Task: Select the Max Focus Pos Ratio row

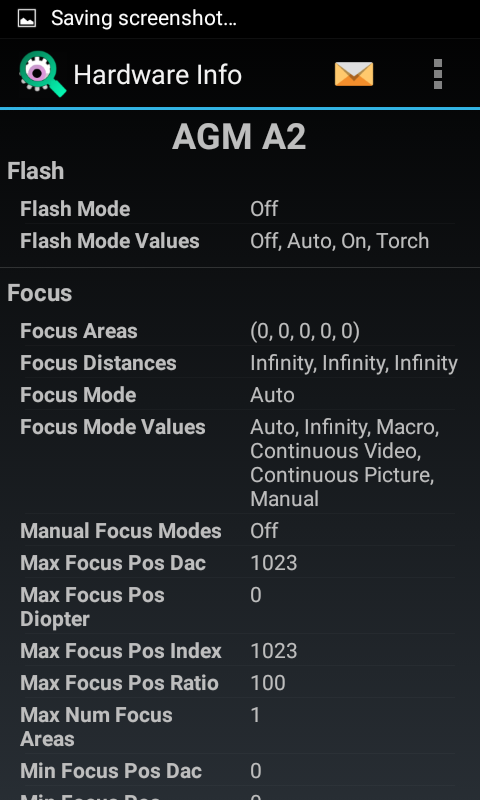Action: pos(238,683)
